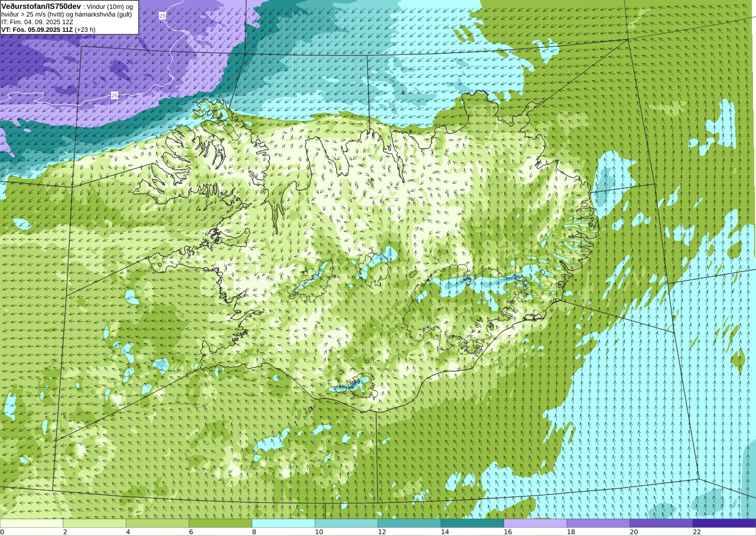
Task: Click the "12" scale label
Action: (382, 532)
